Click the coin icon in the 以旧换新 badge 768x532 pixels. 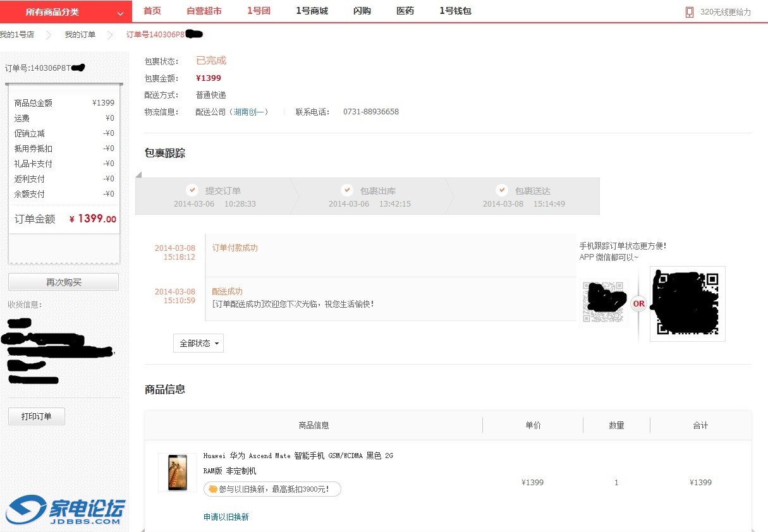tap(213, 489)
